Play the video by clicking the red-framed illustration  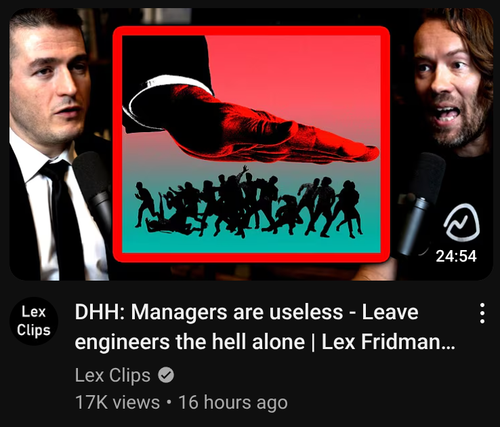point(251,144)
